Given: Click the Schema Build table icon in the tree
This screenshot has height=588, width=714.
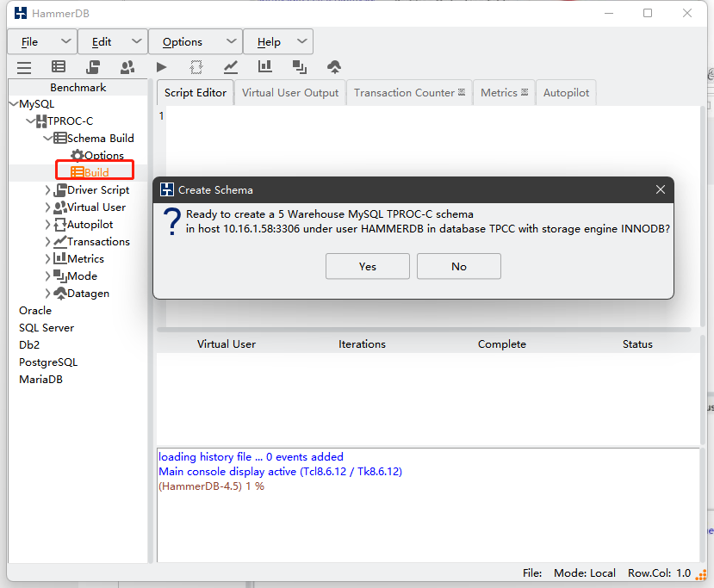Looking at the screenshot, I should click(59, 138).
